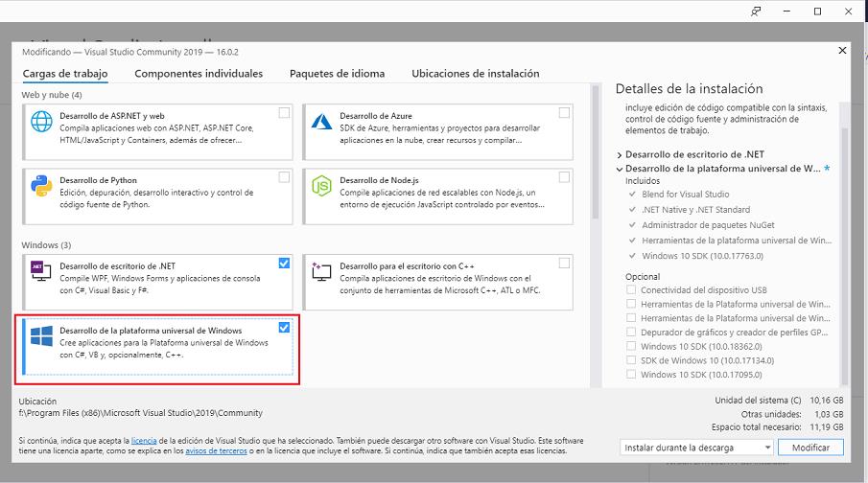
Task: Check optional Windows 10 SDK (10.0.18362.0)
Action: [631, 346]
